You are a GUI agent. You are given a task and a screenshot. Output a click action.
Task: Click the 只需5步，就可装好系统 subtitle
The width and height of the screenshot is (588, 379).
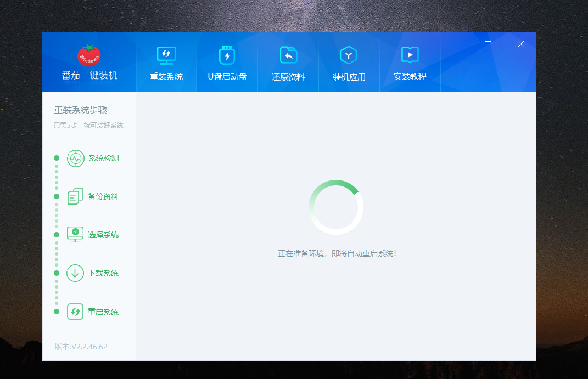[88, 126]
